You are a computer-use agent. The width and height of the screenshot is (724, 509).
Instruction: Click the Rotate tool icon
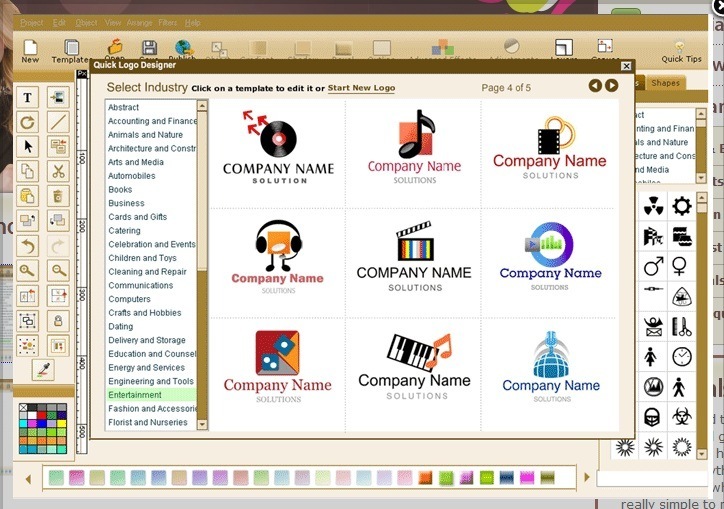(27, 122)
